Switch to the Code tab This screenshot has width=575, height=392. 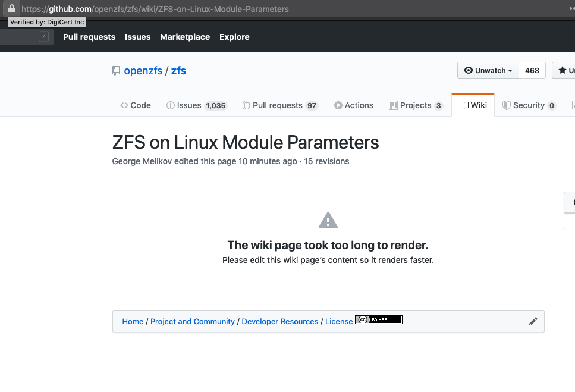coord(136,106)
